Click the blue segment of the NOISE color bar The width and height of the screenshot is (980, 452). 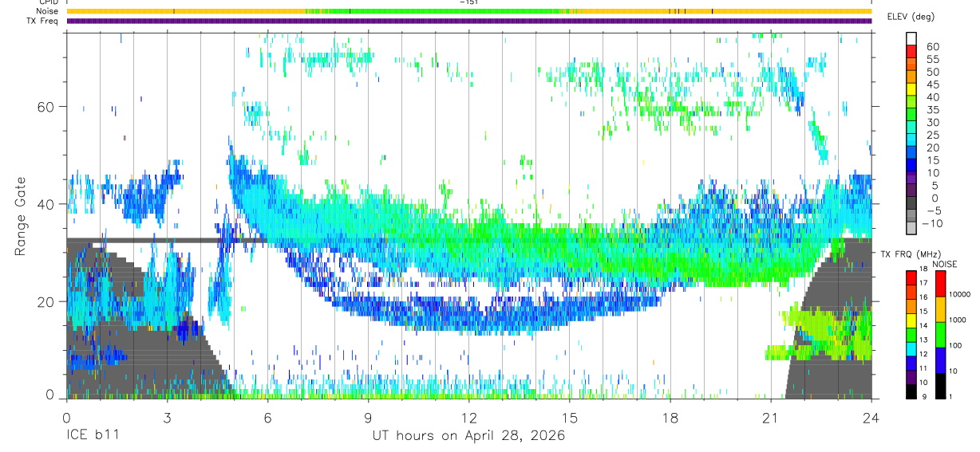click(940, 360)
